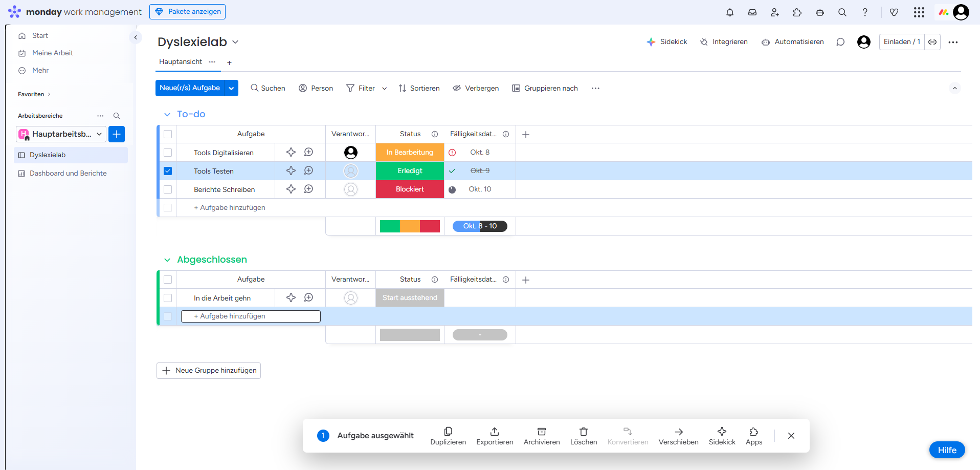Screen dimensions: 980x470
Task: Open the inbox tray icon
Action: pos(752,12)
